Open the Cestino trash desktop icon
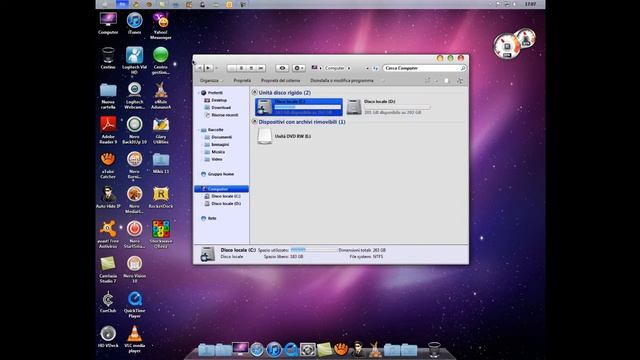 [108, 58]
